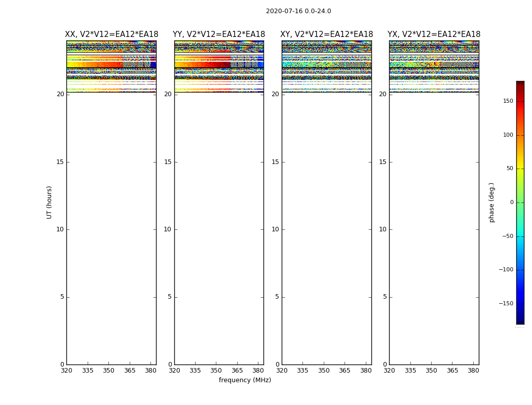This screenshot has height=405, width=532.
Task: Select the XX panel title text
Action: (x=111, y=34)
